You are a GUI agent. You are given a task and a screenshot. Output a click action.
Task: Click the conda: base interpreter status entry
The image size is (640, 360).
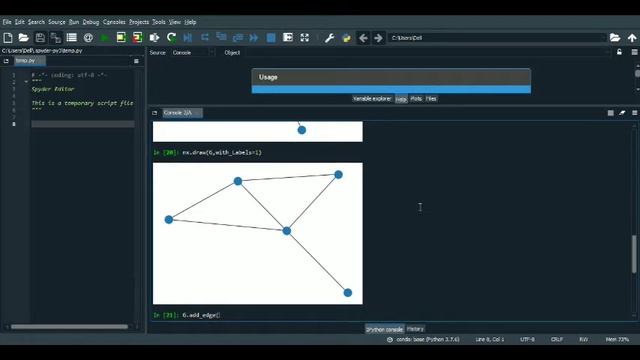[x=423, y=340]
